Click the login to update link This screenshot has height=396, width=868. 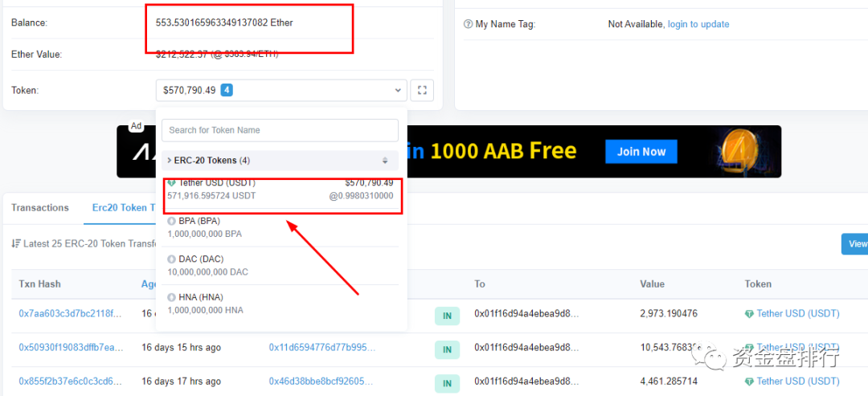coord(698,24)
